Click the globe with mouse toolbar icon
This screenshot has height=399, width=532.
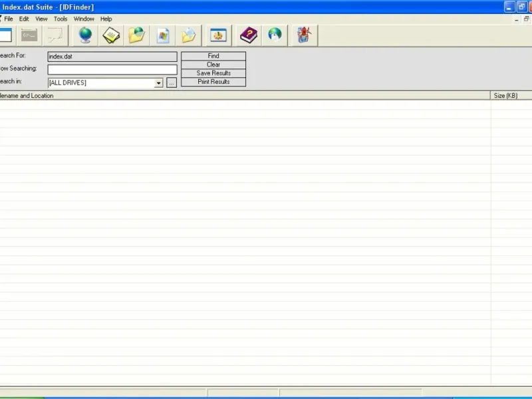pyautogui.click(x=275, y=35)
